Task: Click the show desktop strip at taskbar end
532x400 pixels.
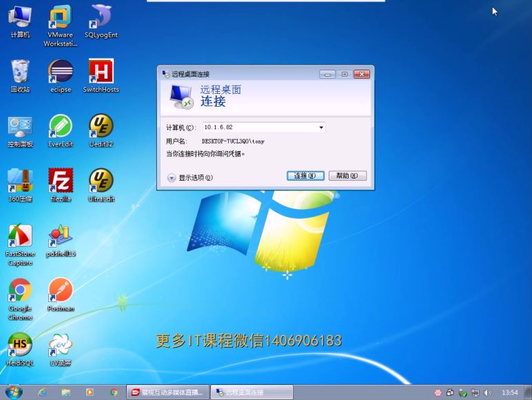Action: (528, 392)
